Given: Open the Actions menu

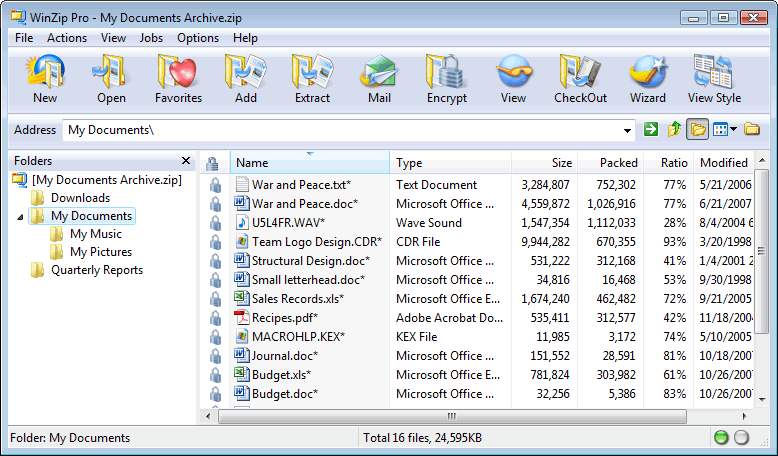Looking at the screenshot, I should [x=67, y=38].
